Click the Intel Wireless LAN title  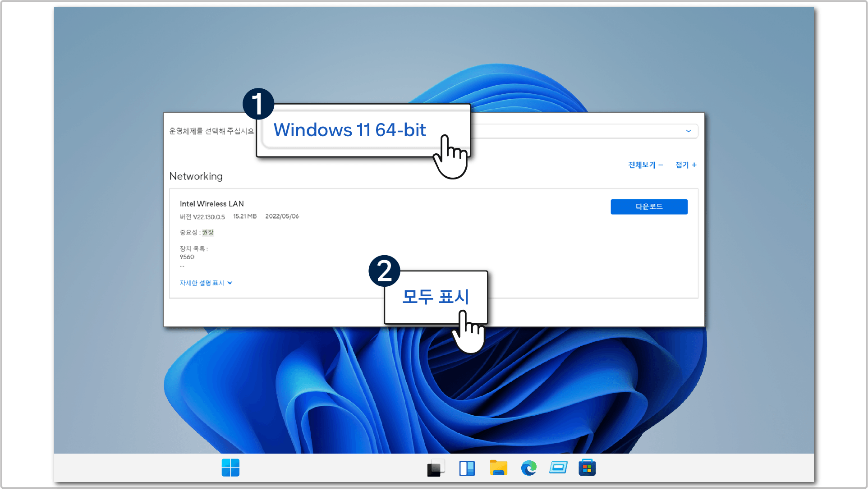pos(211,204)
